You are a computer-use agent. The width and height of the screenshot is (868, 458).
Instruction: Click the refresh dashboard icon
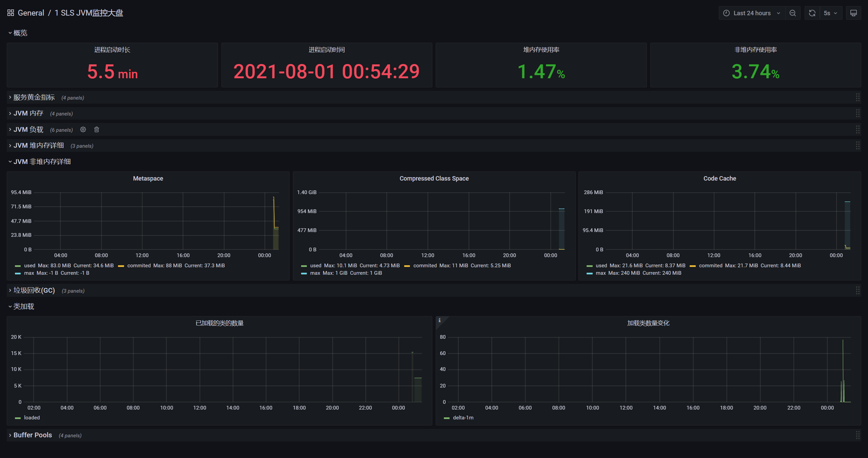(812, 13)
